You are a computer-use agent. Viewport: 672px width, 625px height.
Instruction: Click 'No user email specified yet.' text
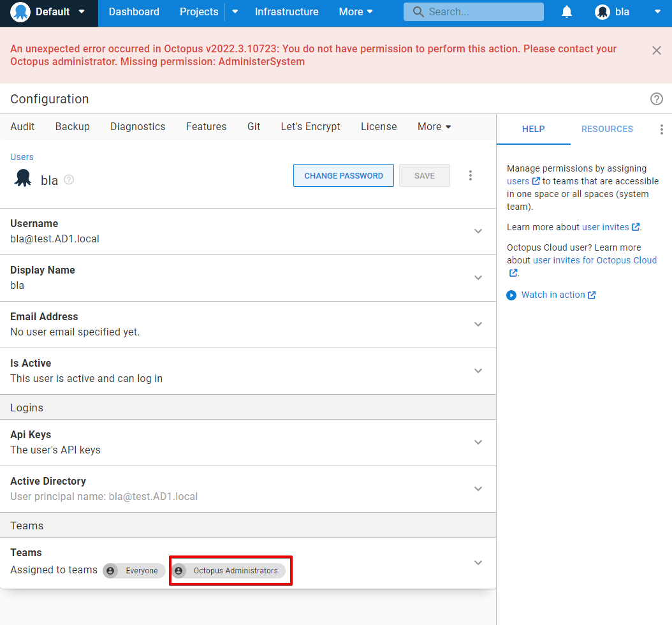pos(75,332)
